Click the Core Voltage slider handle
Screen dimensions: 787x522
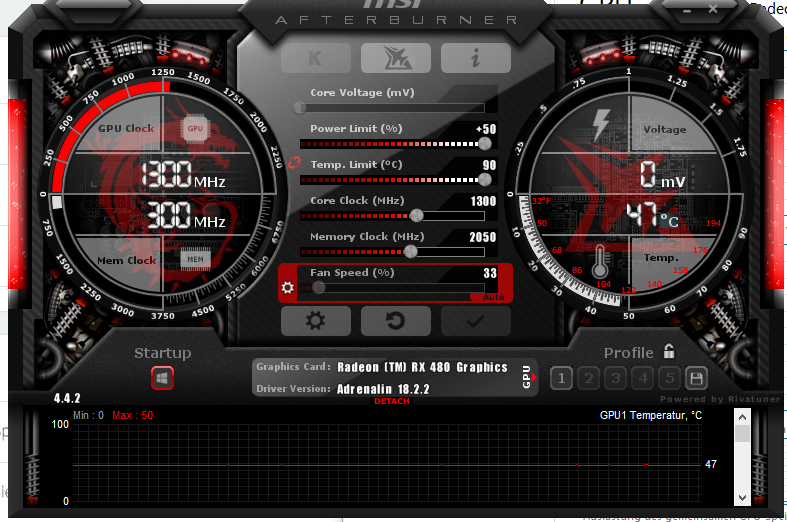[300, 107]
